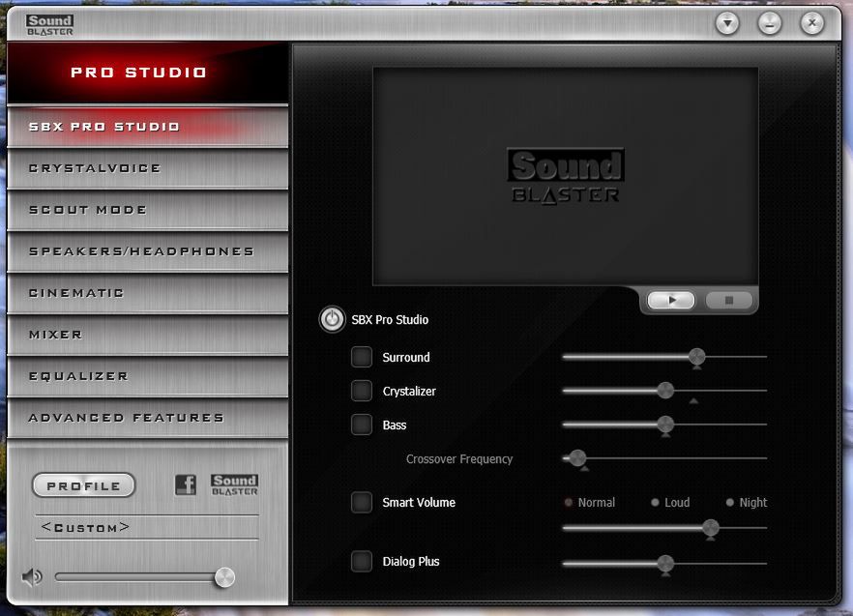Enable the Crystalizer checkbox
The height and width of the screenshot is (616, 853).
[362, 391]
